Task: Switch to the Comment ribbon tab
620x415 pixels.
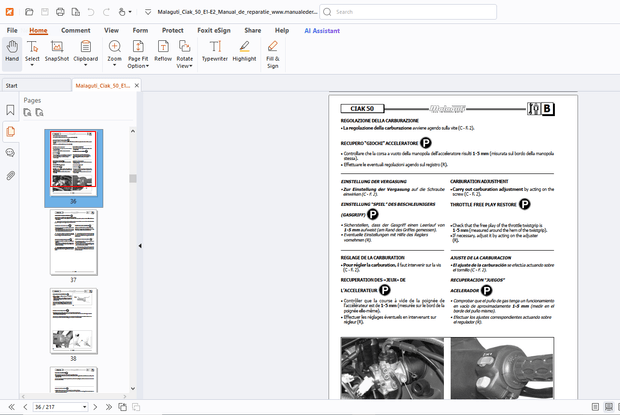Action: 76,30
